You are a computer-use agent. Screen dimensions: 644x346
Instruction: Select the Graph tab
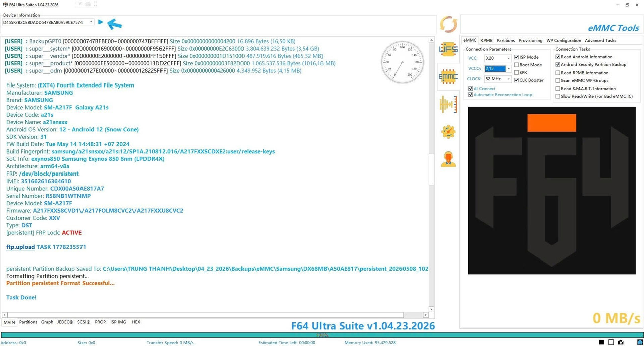tap(47, 322)
